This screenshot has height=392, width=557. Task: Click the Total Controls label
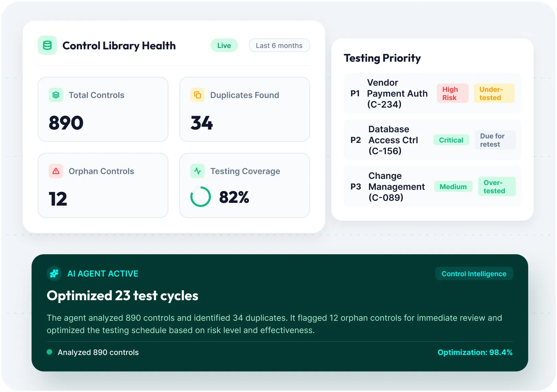96,95
